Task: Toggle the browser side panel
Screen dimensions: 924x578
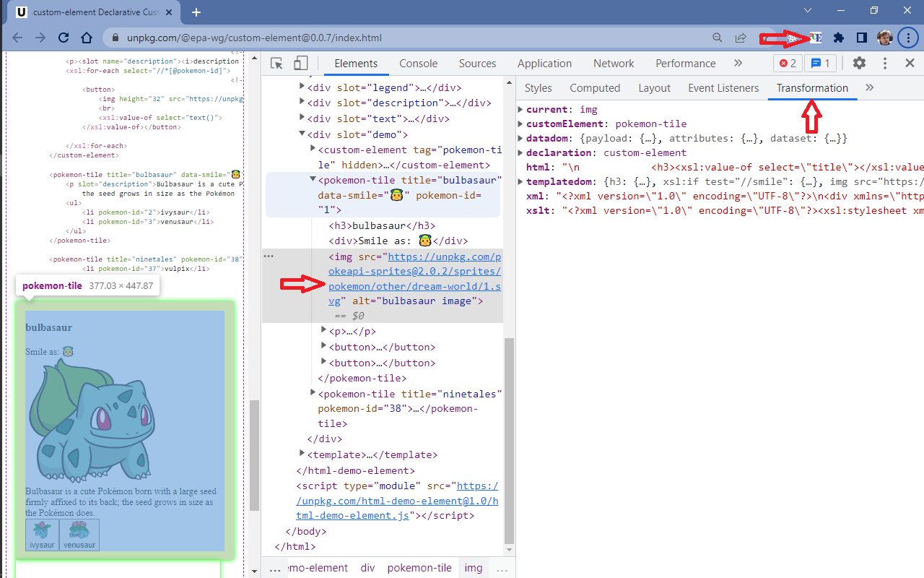Action: click(x=862, y=38)
